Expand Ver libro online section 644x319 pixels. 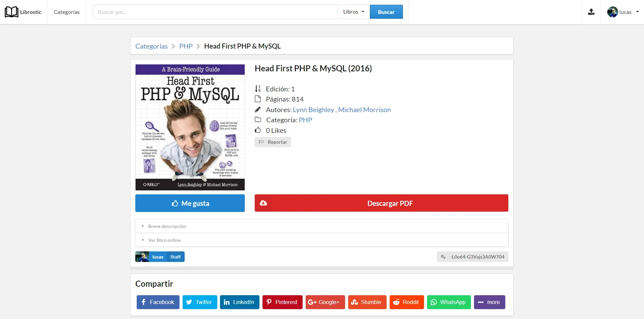coord(322,240)
